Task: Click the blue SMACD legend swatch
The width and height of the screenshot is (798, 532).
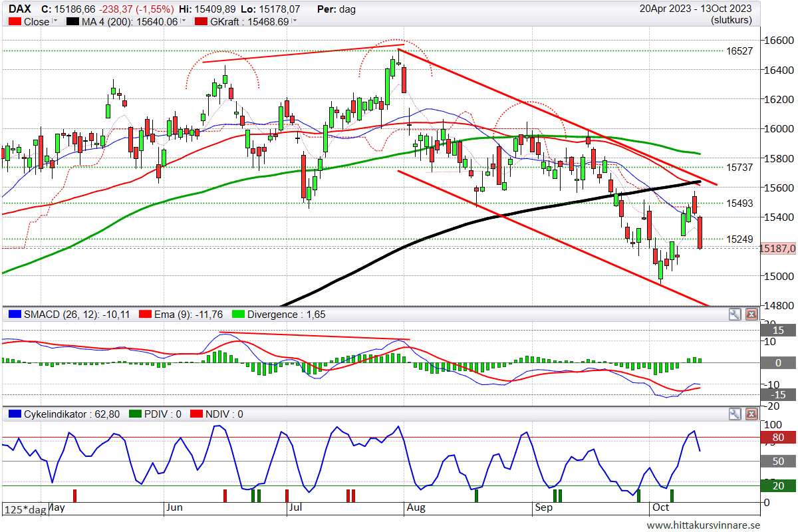Action: (15, 315)
